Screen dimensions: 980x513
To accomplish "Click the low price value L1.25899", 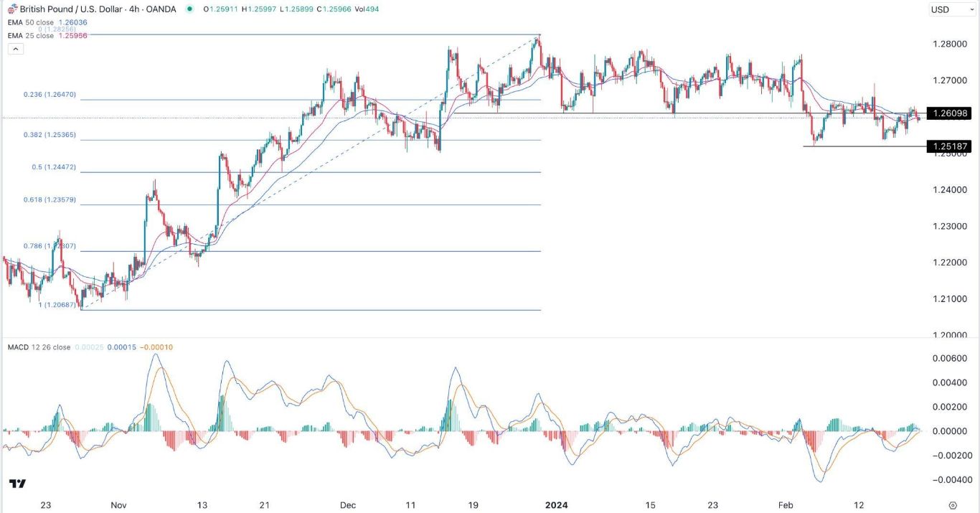I will 295,9.
